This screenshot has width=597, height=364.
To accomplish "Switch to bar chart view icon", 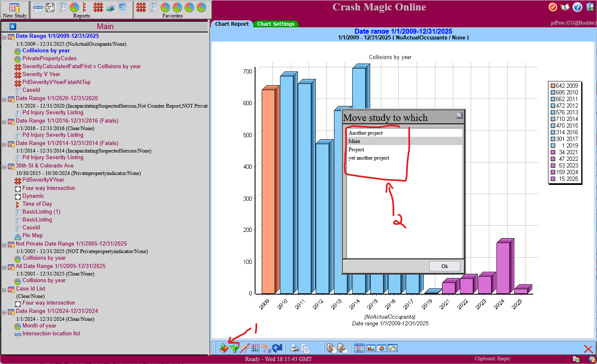I will [x=371, y=348].
